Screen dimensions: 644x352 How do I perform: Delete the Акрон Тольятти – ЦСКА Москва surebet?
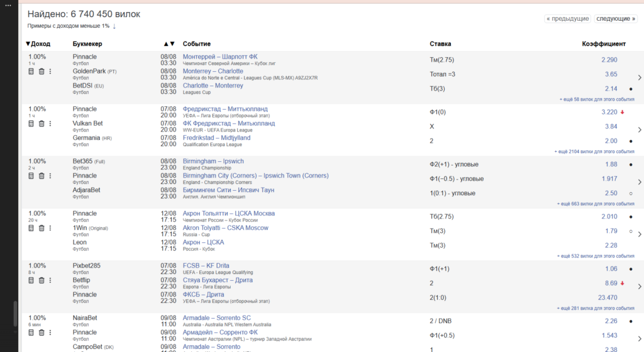pos(42,228)
